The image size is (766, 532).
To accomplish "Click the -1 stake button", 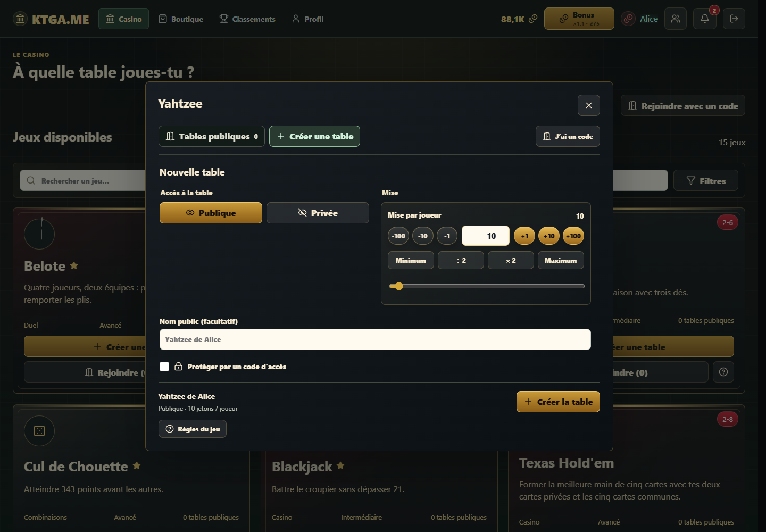I will point(447,236).
